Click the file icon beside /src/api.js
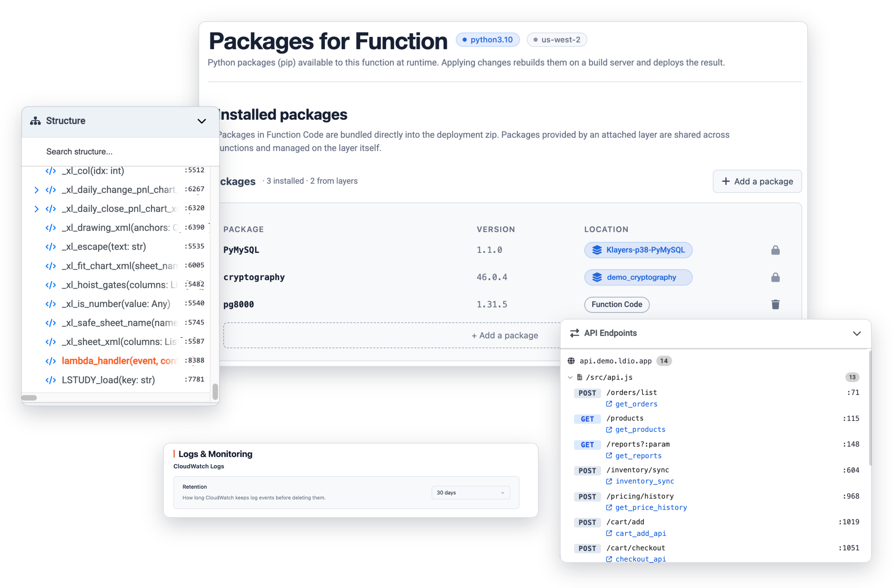This screenshot has width=893, height=588. [x=579, y=377]
